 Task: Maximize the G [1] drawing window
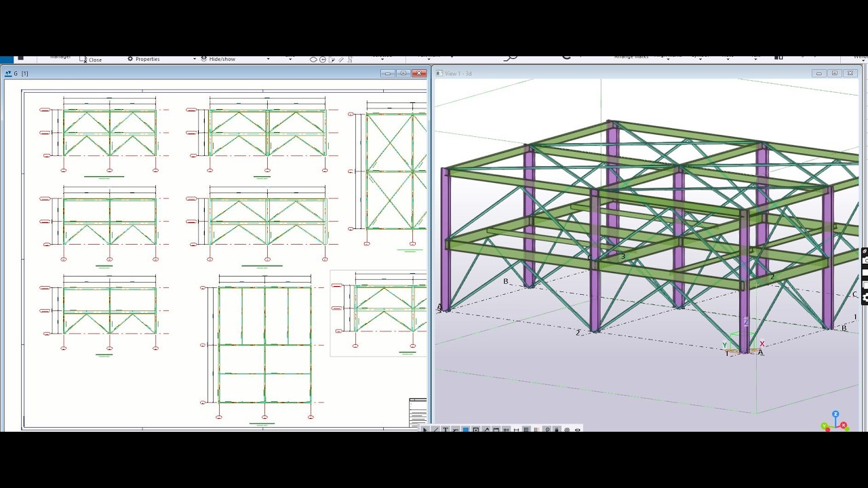point(403,73)
